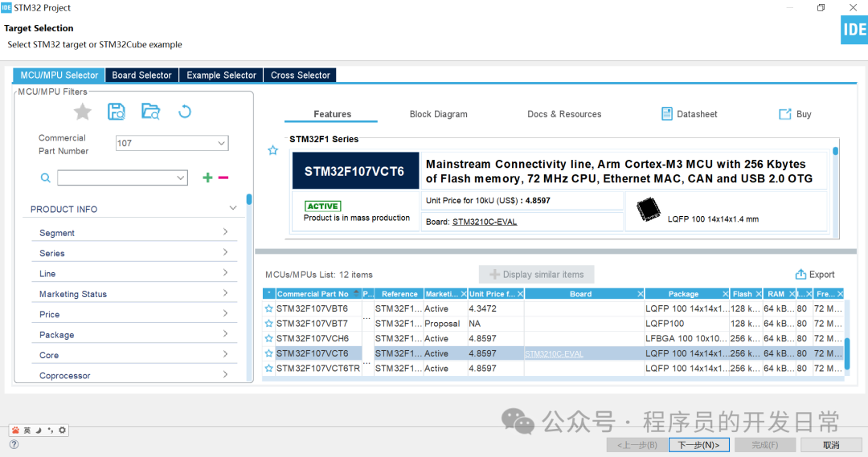The width and height of the screenshot is (868, 457).
Task: Switch to Board Selector tab
Action: pos(141,75)
